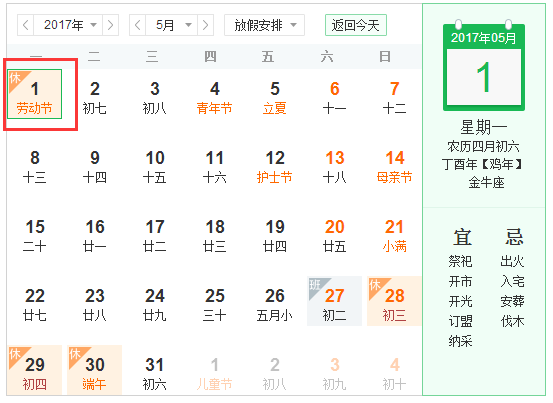
Task: Click the 出火 taboo item
Action: [512, 261]
